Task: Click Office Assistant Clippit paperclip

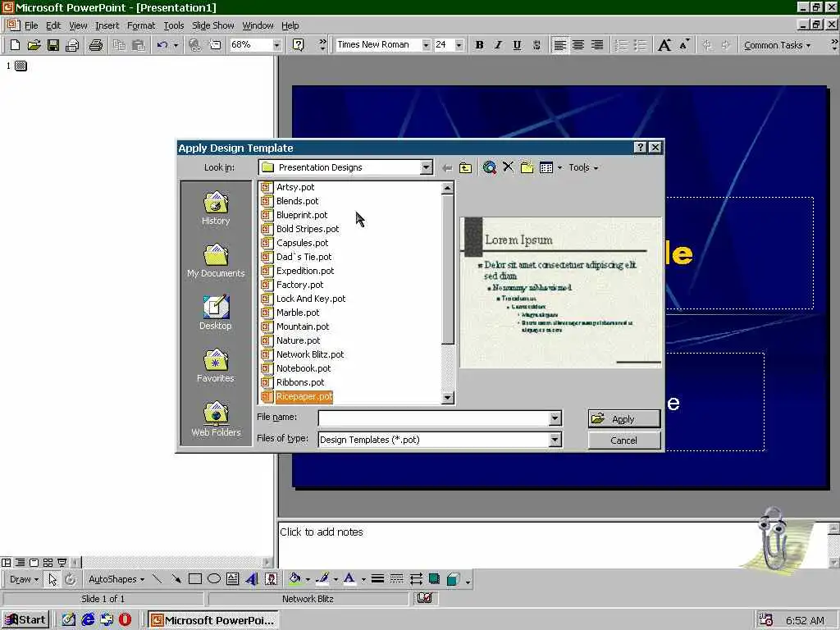Action: [773, 538]
